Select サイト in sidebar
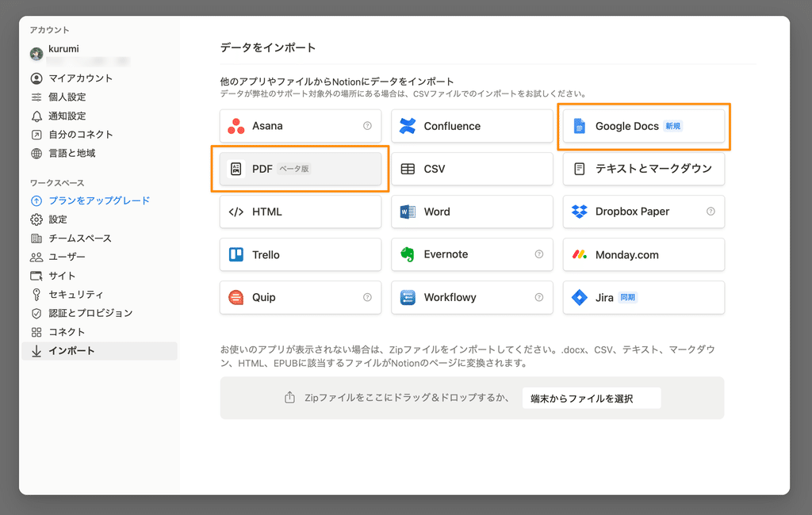812x515 pixels. point(99,276)
